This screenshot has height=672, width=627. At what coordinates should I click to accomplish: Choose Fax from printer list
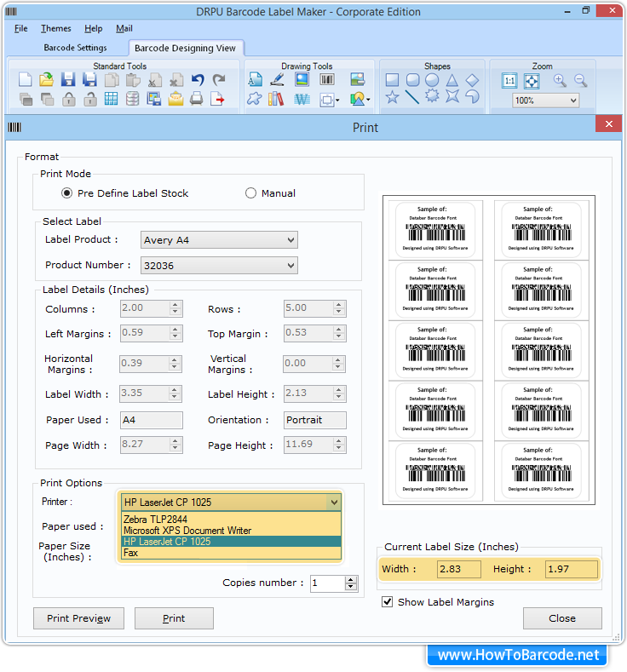232,553
